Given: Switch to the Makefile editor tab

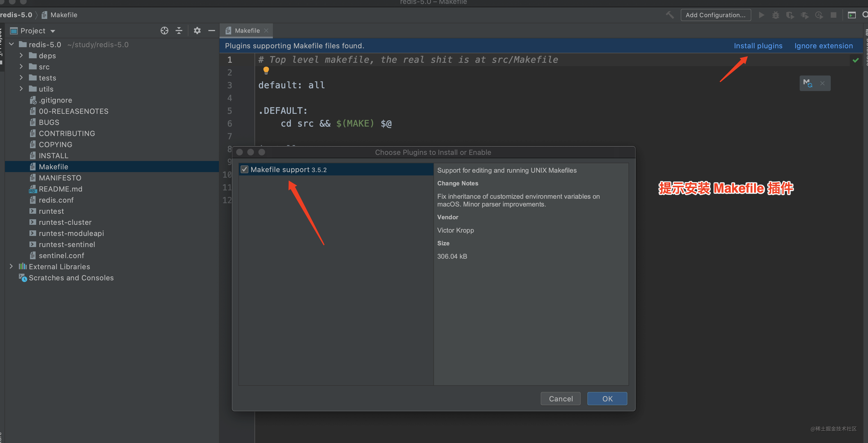Looking at the screenshot, I should [x=247, y=31].
